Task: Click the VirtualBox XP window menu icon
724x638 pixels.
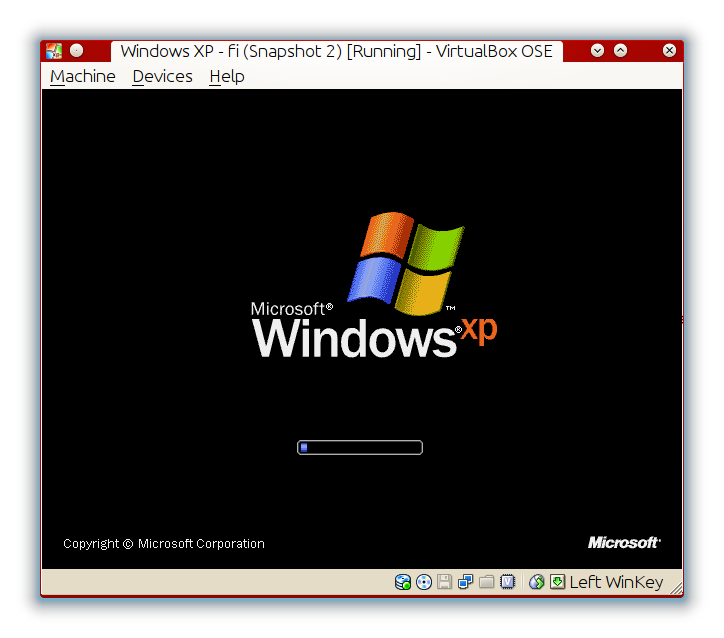Action: (54, 51)
